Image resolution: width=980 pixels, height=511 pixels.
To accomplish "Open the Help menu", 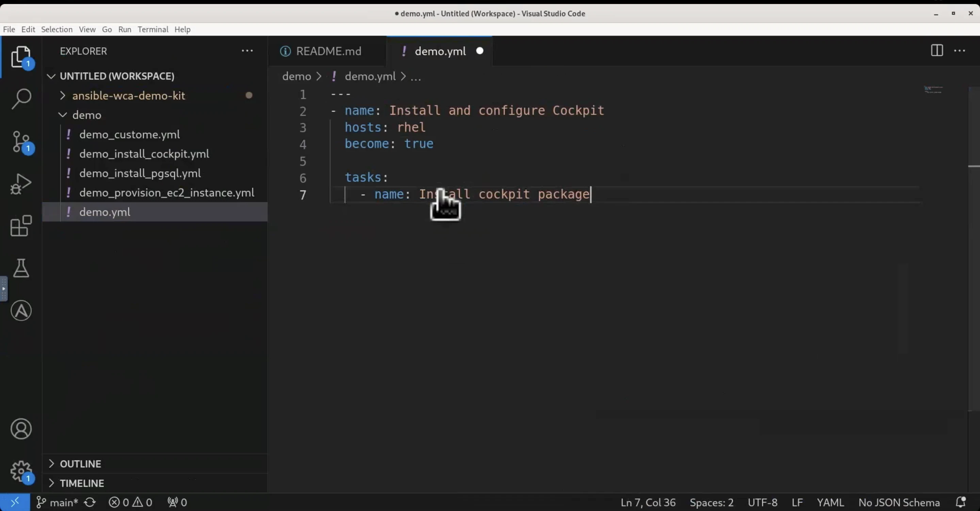I will click(x=182, y=29).
